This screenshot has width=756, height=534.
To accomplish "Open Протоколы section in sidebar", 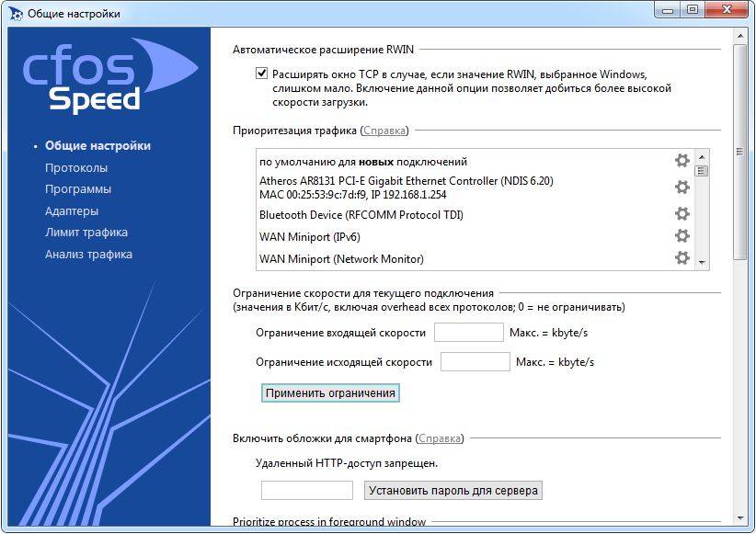I will [x=76, y=167].
